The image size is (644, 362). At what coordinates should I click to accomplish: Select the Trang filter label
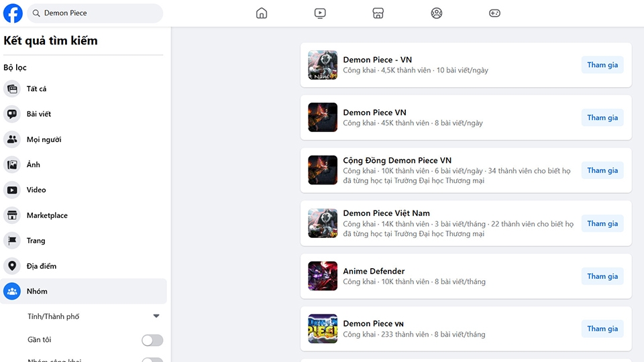click(x=36, y=241)
